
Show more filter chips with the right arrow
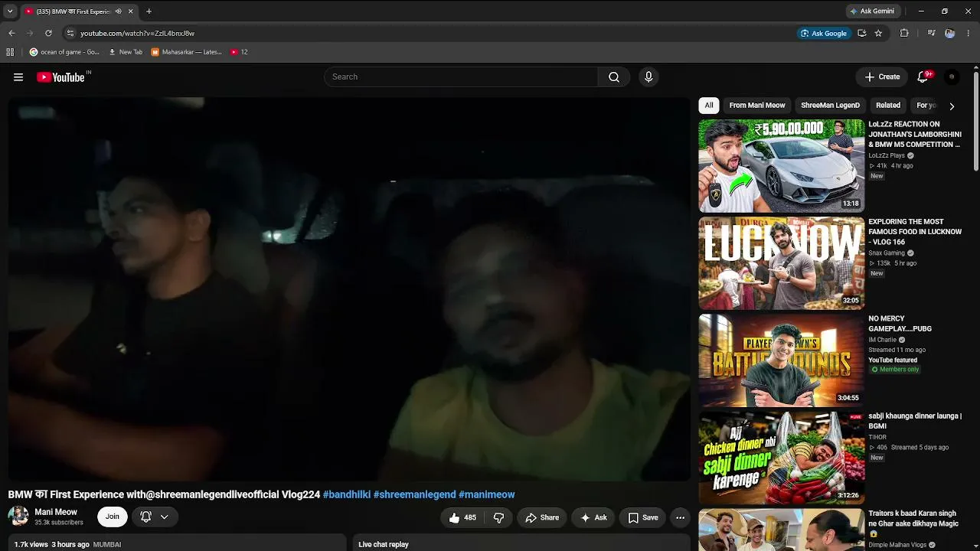click(952, 106)
